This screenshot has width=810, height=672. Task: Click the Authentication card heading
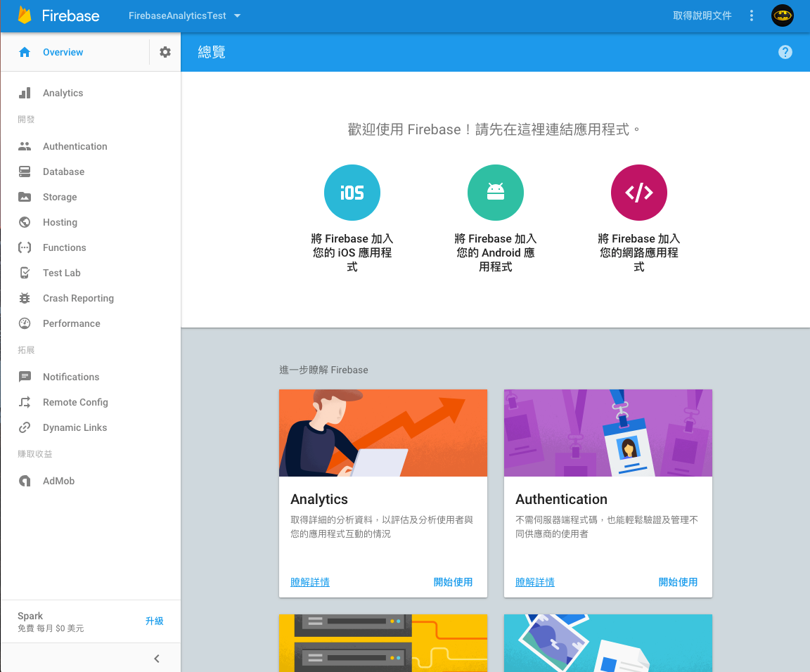coord(562,499)
